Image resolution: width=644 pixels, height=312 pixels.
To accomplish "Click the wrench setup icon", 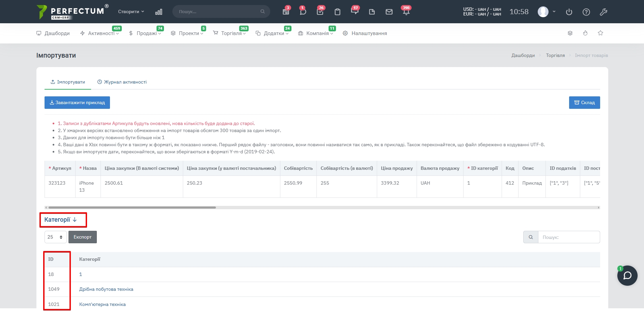I will pyautogui.click(x=603, y=12).
